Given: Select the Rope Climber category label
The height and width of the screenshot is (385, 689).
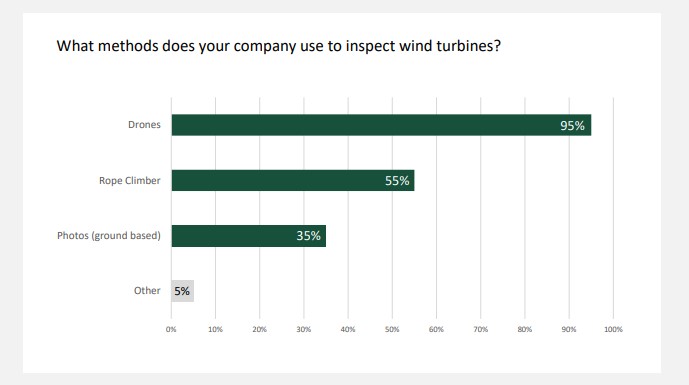Looking at the screenshot, I should coord(130,181).
